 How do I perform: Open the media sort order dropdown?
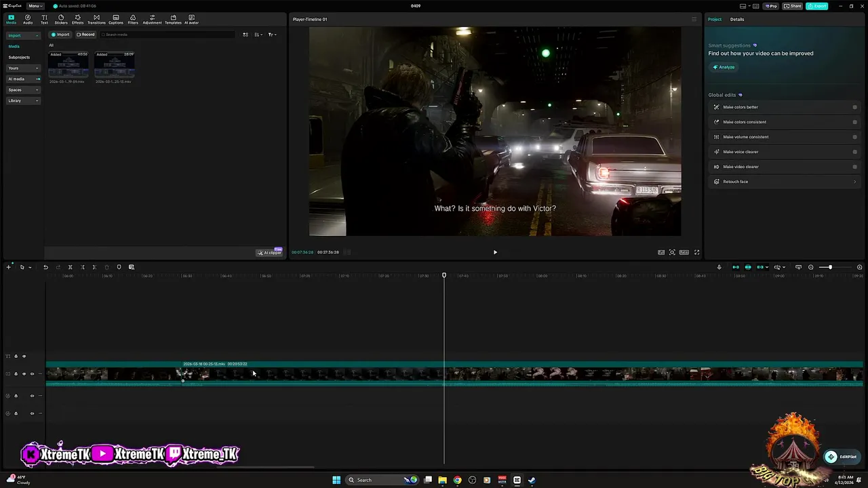click(x=258, y=35)
